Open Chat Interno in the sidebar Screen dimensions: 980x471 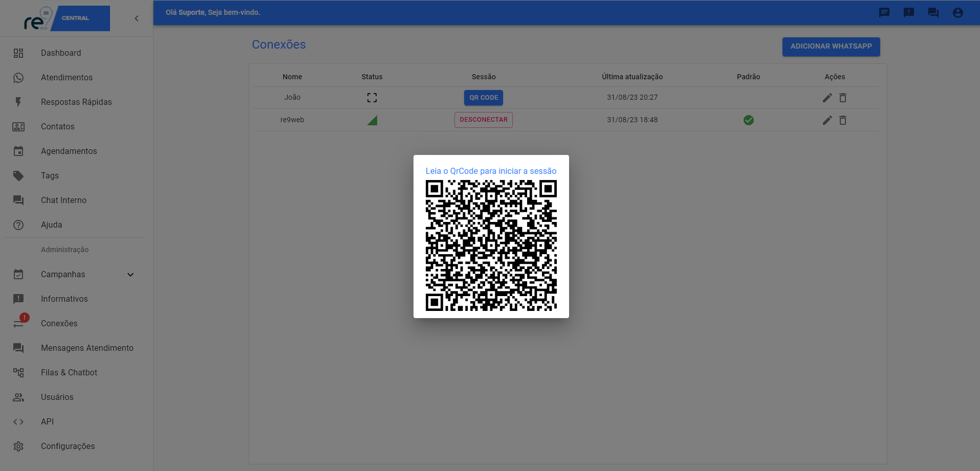coord(77,200)
